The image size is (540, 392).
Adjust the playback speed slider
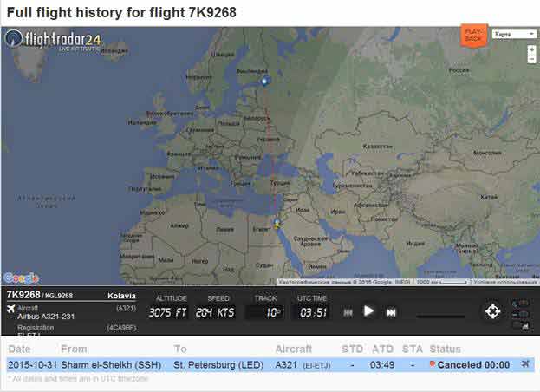pyautogui.click(x=440, y=316)
